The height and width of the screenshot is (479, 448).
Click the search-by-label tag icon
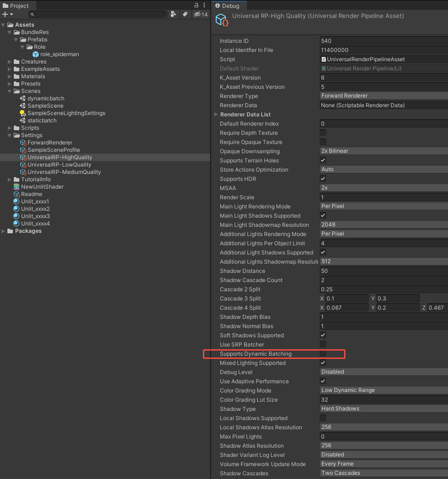[x=185, y=14]
